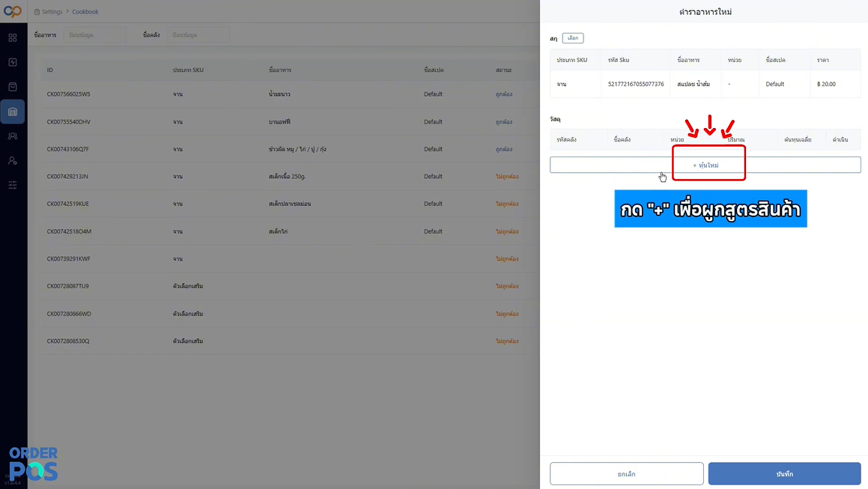Image resolution: width=868 pixels, height=489 pixels.
Task: Select row ID CK007429213JN
Action: 67,177
